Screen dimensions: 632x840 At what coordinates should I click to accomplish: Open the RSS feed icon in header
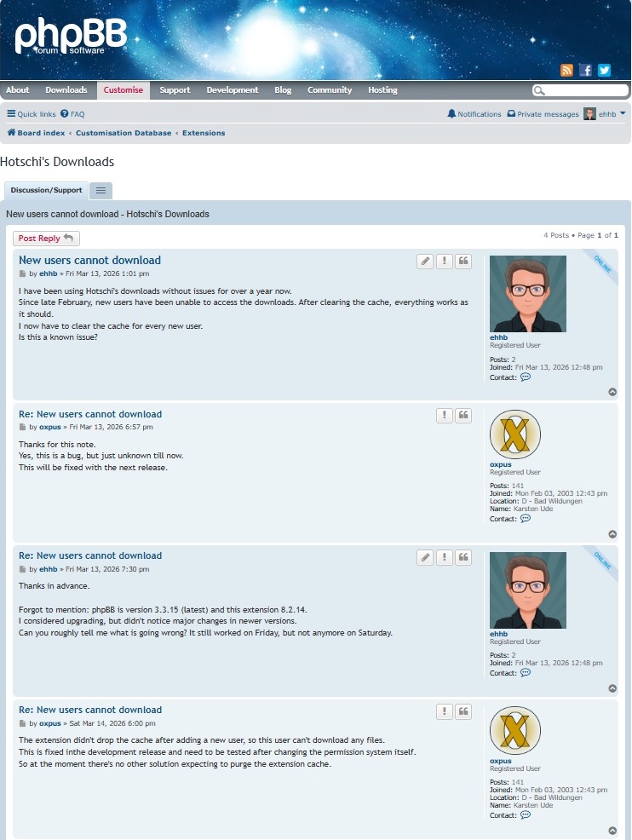pos(566,71)
